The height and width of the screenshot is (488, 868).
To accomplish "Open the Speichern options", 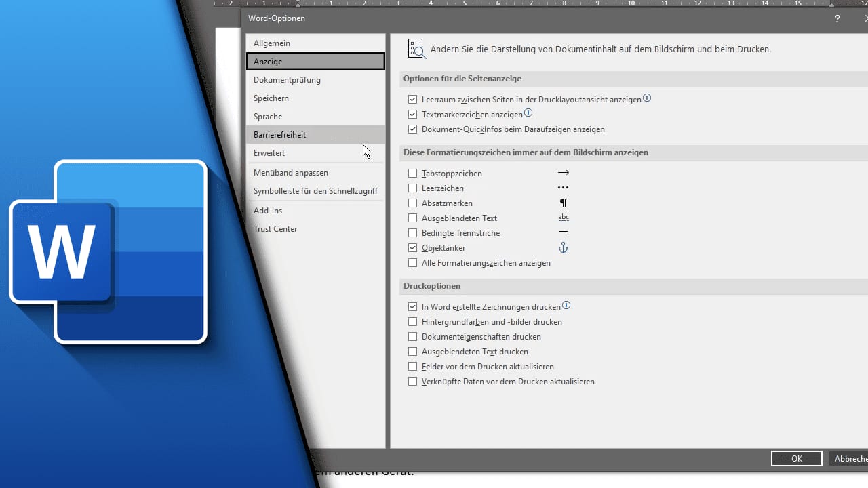I will [315, 98].
